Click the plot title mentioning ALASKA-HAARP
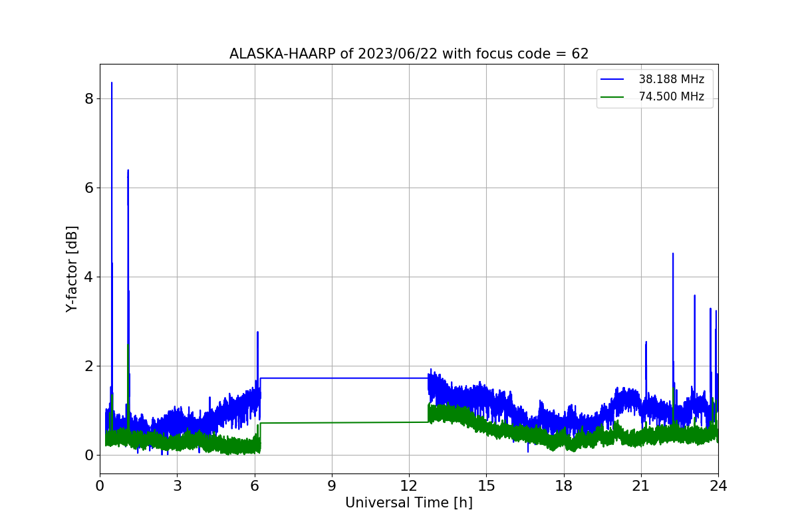The image size is (798, 532). [409, 54]
